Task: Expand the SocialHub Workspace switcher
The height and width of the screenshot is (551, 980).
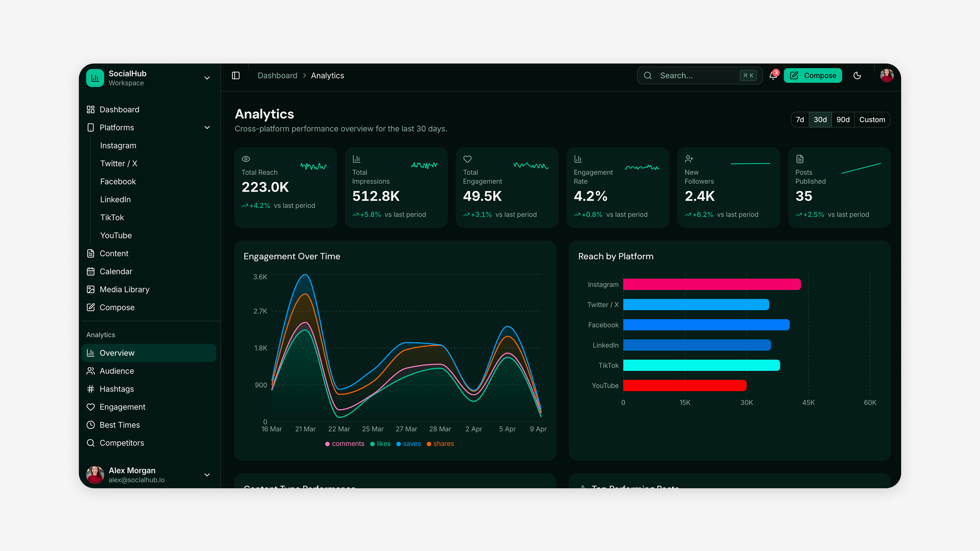Action: click(207, 78)
